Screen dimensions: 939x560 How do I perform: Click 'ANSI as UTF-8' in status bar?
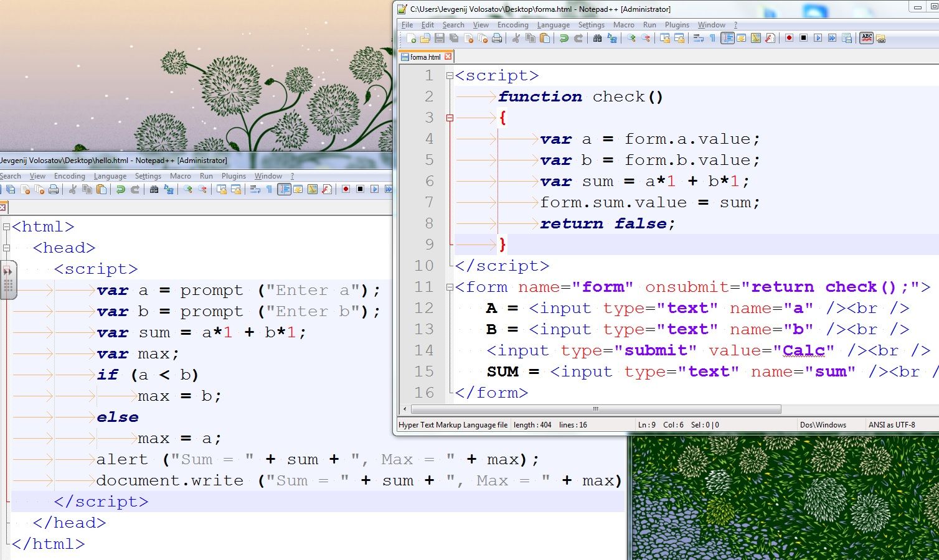coord(892,425)
